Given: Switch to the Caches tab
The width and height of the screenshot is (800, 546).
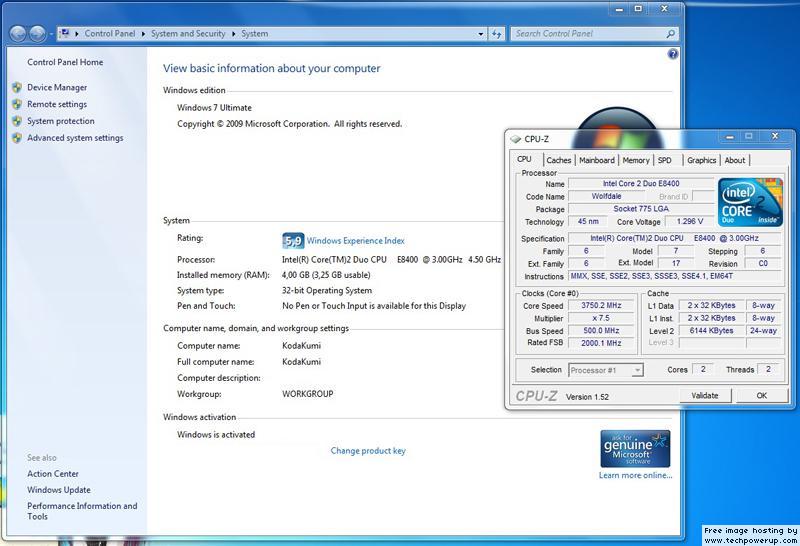Looking at the screenshot, I should coord(559,160).
